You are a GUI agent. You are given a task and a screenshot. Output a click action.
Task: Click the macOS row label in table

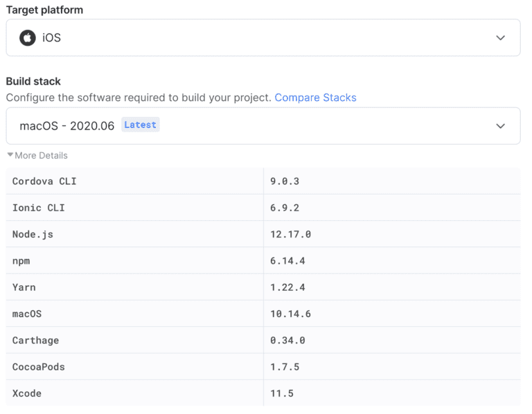pos(27,314)
